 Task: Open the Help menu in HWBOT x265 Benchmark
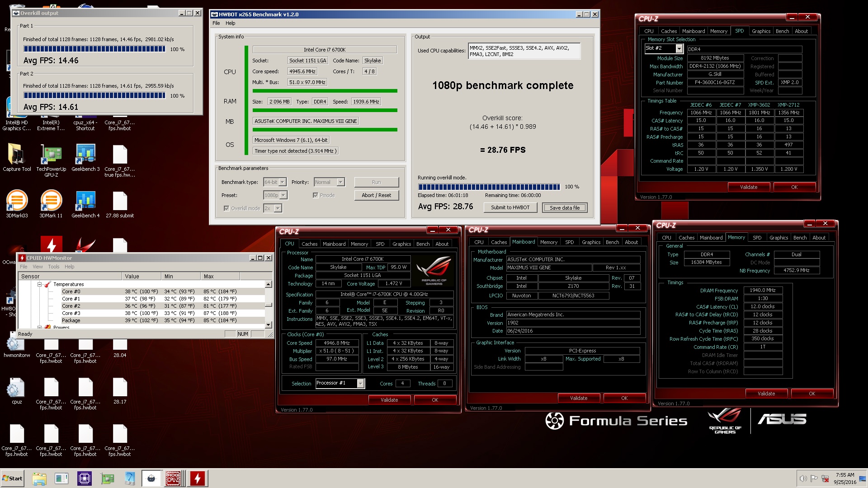pyautogui.click(x=230, y=23)
